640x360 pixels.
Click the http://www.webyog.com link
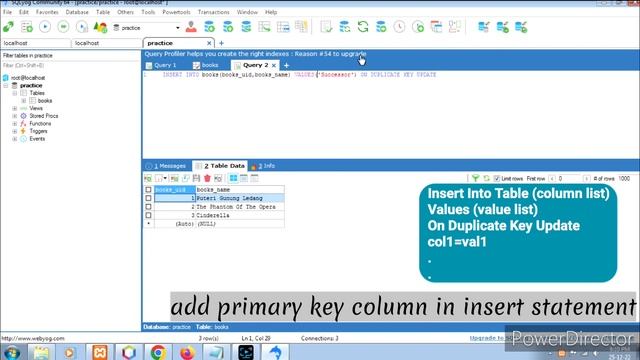[x=33, y=339]
